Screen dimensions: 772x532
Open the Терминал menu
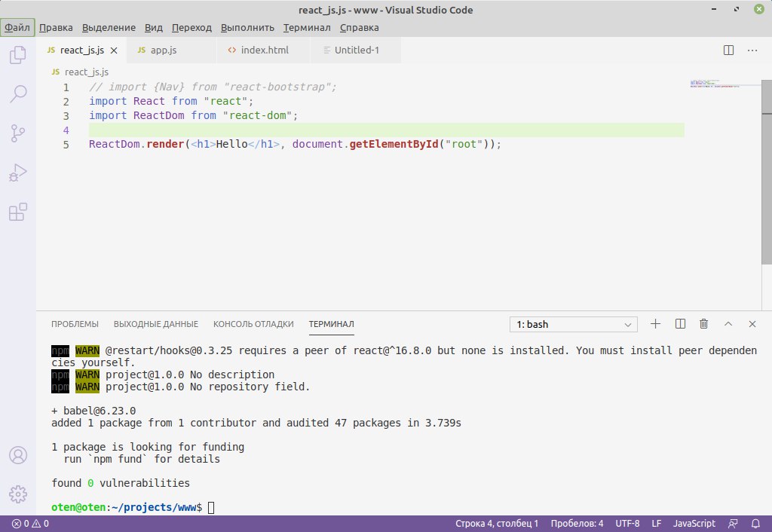(x=307, y=28)
